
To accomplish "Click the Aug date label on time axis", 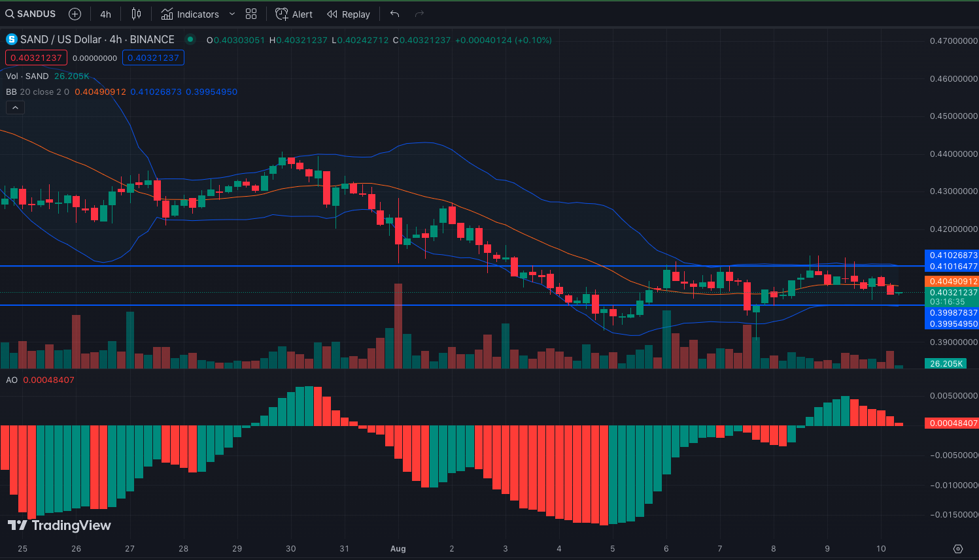I will pos(398,548).
